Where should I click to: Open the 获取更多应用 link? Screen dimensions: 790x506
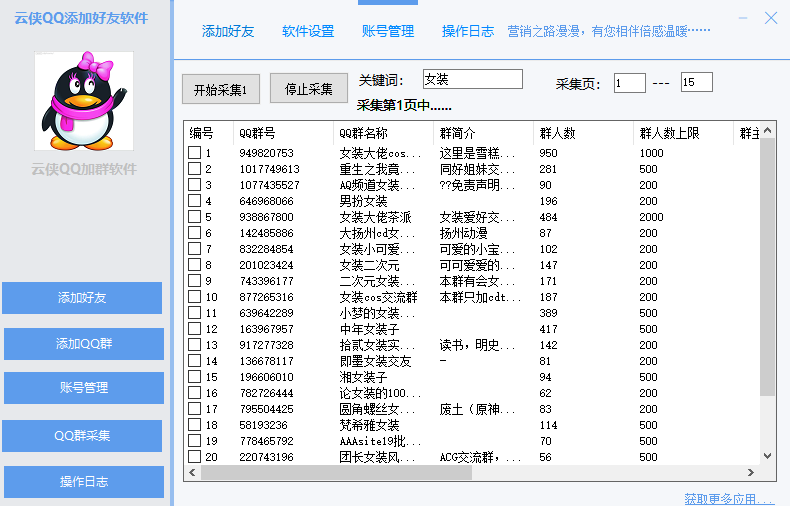click(x=729, y=498)
